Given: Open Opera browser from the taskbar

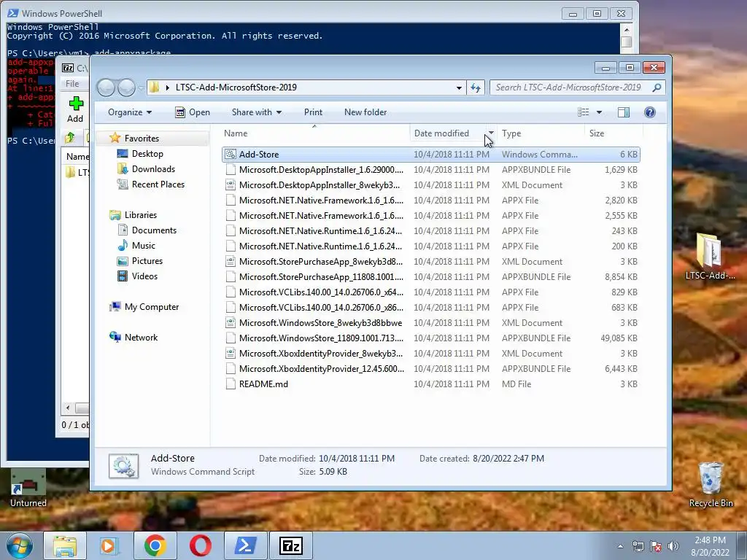Looking at the screenshot, I should coord(201,545).
